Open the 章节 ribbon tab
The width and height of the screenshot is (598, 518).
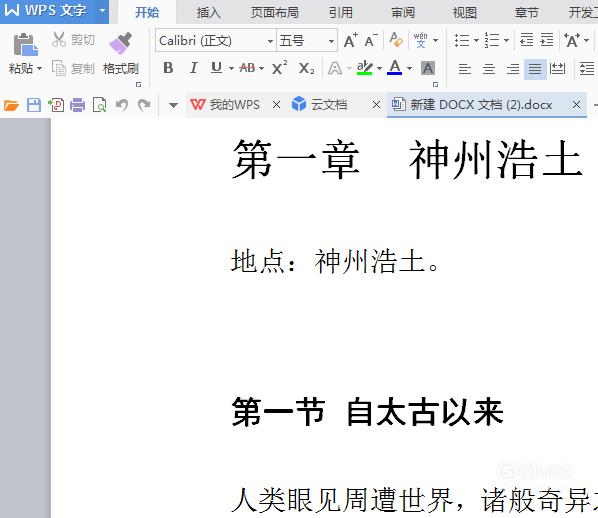(x=526, y=13)
